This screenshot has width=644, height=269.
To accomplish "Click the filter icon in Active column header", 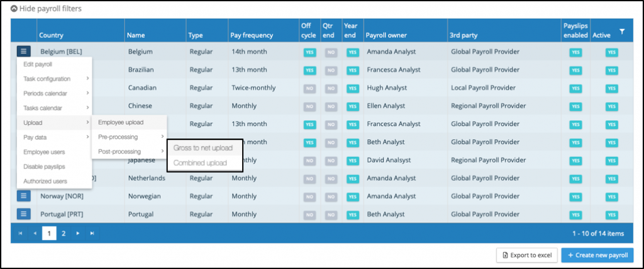I will (x=622, y=31).
